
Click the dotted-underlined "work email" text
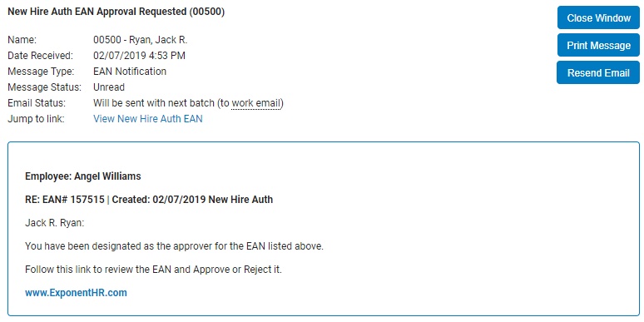pos(256,102)
